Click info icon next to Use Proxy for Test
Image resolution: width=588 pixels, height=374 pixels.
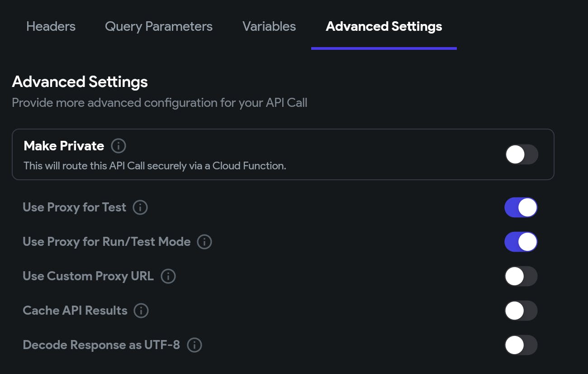(x=140, y=207)
